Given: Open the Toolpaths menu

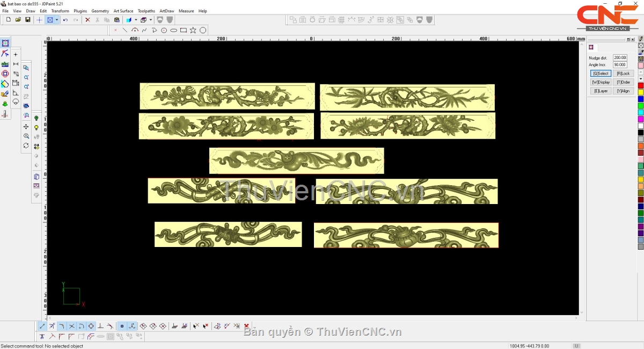Looking at the screenshot, I should (x=146, y=11).
